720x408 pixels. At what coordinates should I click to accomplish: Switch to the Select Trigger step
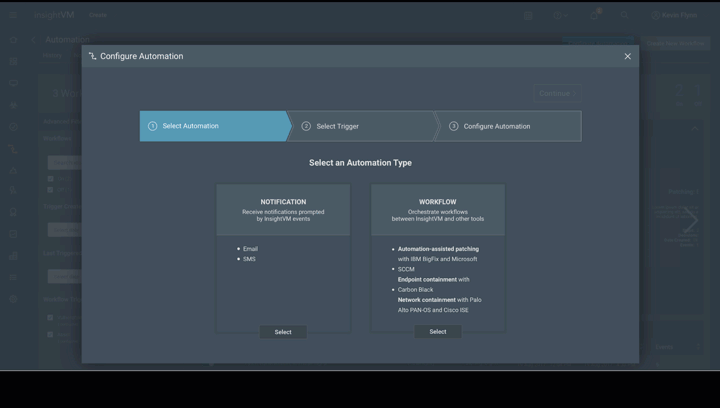pos(362,126)
